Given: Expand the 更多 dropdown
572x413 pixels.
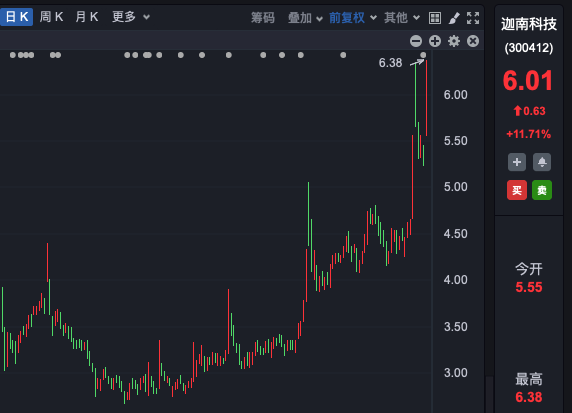Looking at the screenshot, I should [131, 17].
